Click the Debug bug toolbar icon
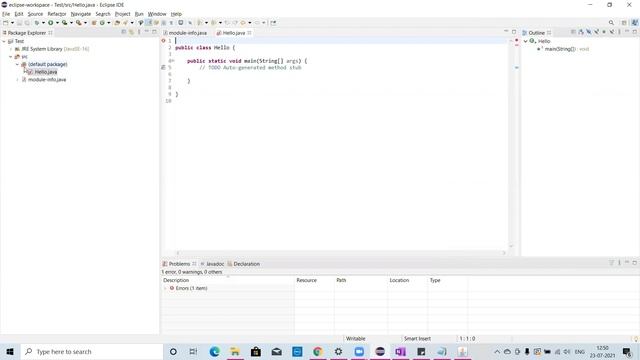This screenshot has width=640, height=360. (x=37, y=23)
